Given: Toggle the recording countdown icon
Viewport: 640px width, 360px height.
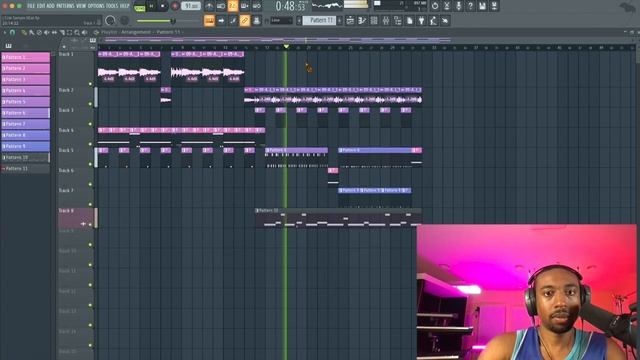Looking at the screenshot, I should click(x=233, y=6).
